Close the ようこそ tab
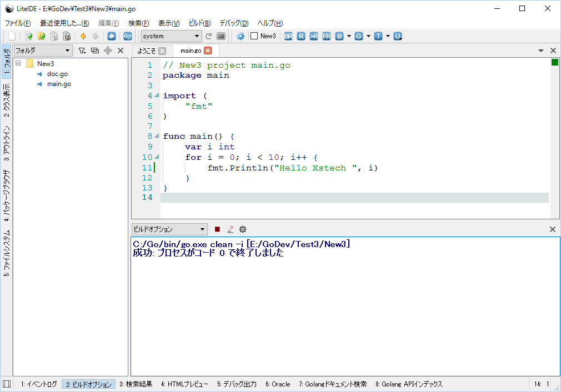The height and width of the screenshot is (392, 561). (162, 51)
